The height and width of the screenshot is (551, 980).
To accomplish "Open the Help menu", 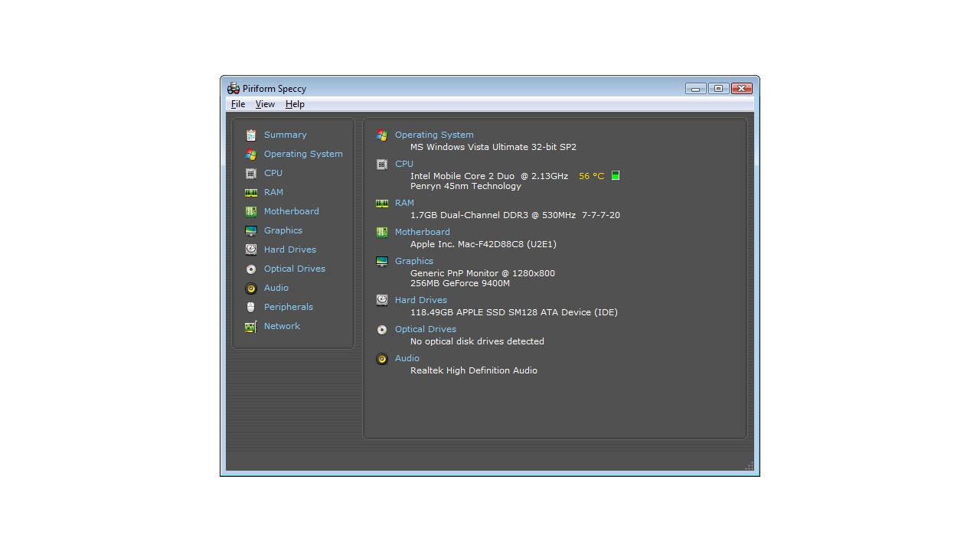I will click(295, 104).
